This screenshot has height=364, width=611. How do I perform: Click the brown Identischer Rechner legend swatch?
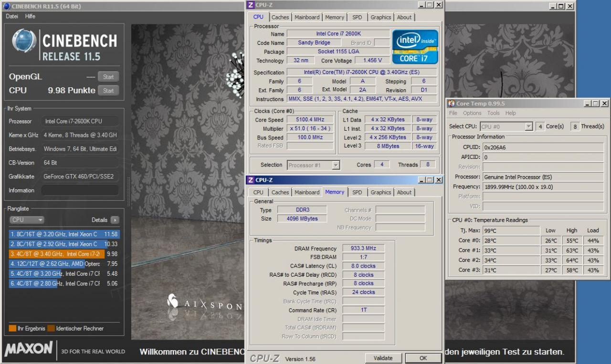pos(51,328)
